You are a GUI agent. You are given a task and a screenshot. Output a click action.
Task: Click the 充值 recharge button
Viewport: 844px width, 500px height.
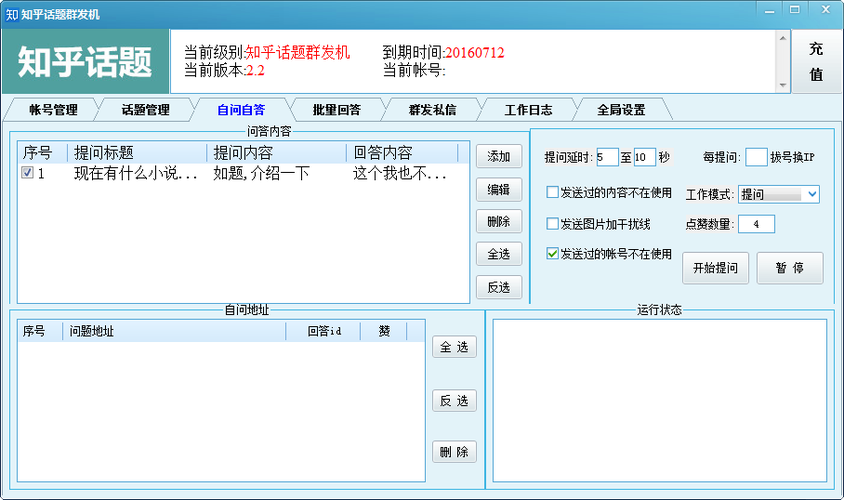[816, 61]
